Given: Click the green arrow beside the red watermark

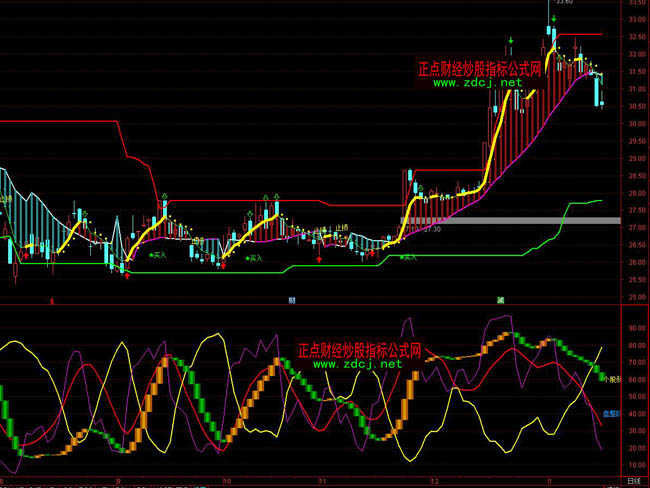Looking at the screenshot, I should pyautogui.click(x=511, y=42).
